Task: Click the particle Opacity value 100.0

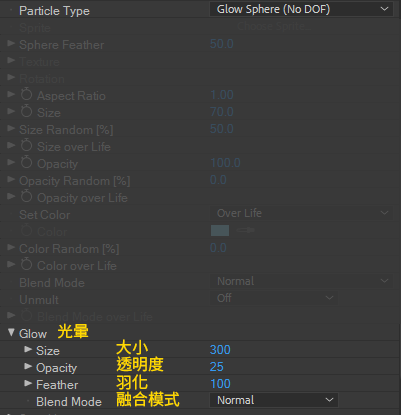Action: [x=225, y=163]
